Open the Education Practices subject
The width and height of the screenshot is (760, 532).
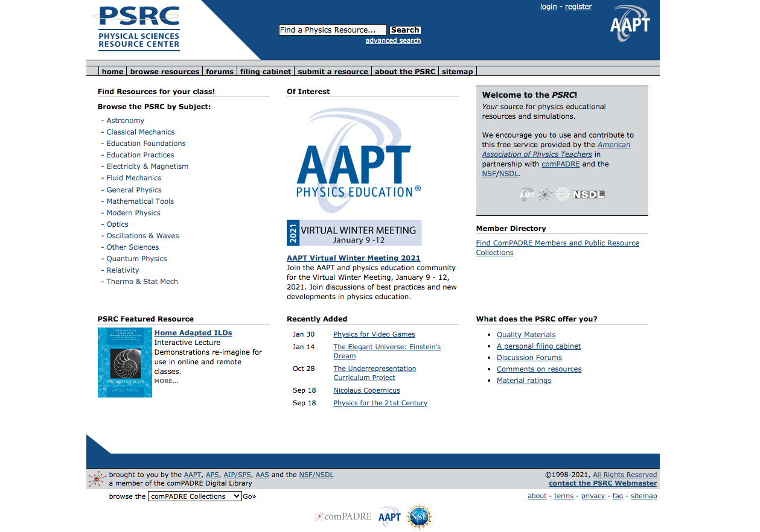[x=141, y=155]
